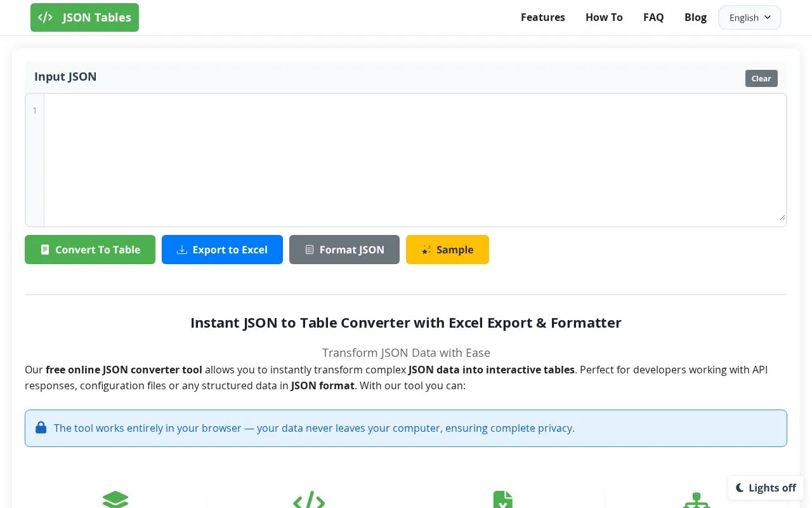This screenshot has width=812, height=508.
Task: Click the moon icon beside Lights off
Action: tap(740, 488)
